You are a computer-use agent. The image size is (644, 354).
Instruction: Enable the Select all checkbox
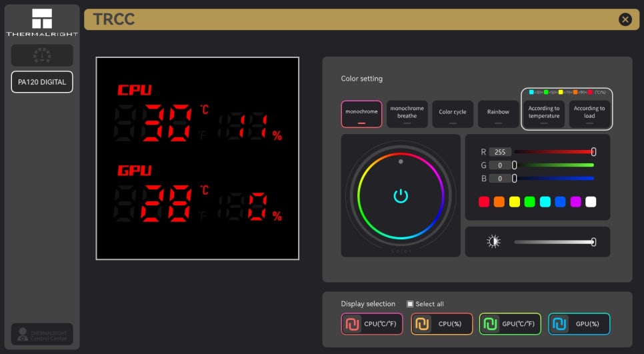(x=411, y=304)
